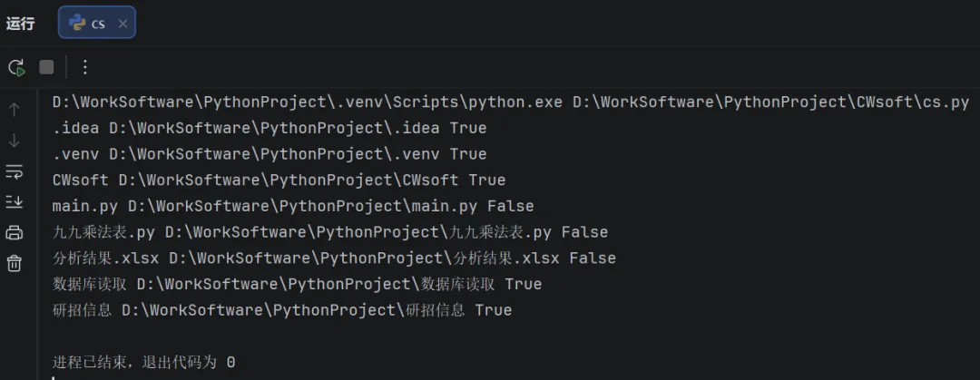
Task: Stop the running process
Action: click(46, 67)
